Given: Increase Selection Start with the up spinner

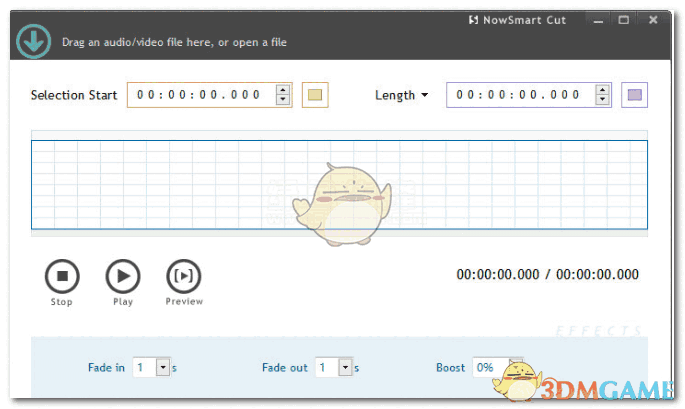Looking at the screenshot, I should tap(283, 90).
